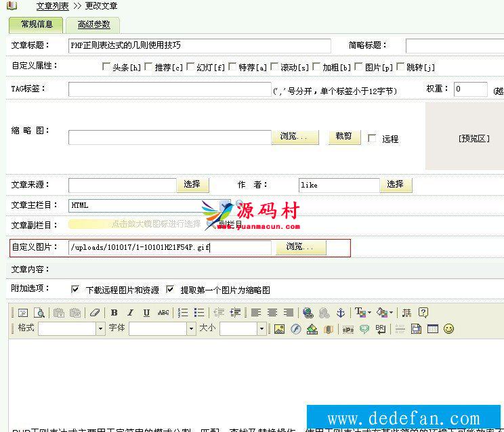Screen dimensions: 504x432
Task: Check the 头条[h] attribute checkbox
Action: [x=106, y=67]
